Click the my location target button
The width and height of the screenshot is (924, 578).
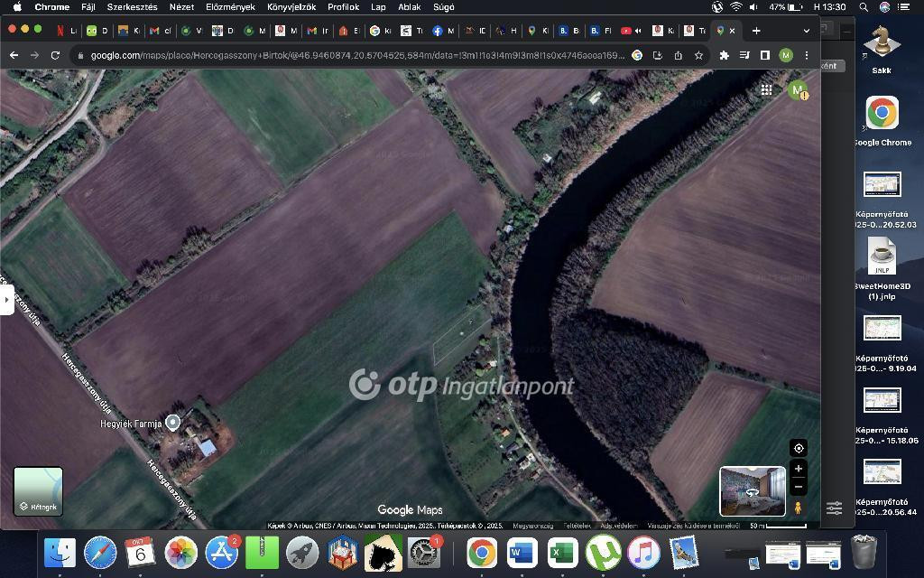[798, 449]
